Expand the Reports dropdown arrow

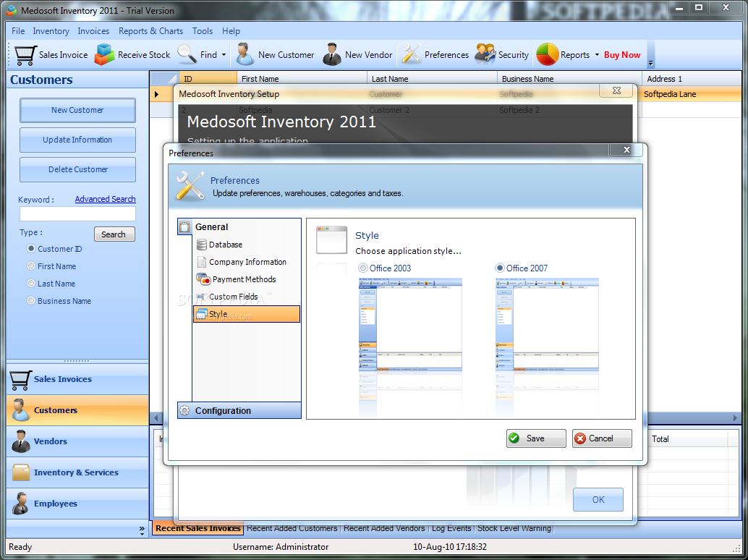pos(597,55)
